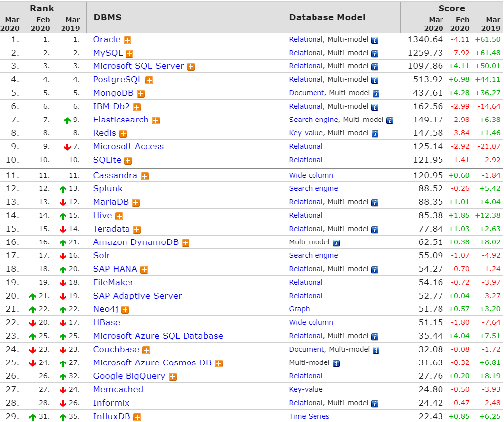
Task: Click the orange plus icon next to MySQL
Action: (129, 54)
